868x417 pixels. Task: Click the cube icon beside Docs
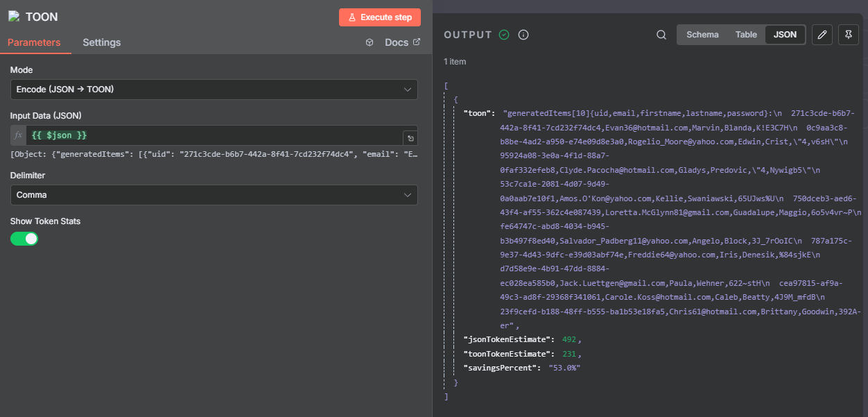(x=370, y=42)
